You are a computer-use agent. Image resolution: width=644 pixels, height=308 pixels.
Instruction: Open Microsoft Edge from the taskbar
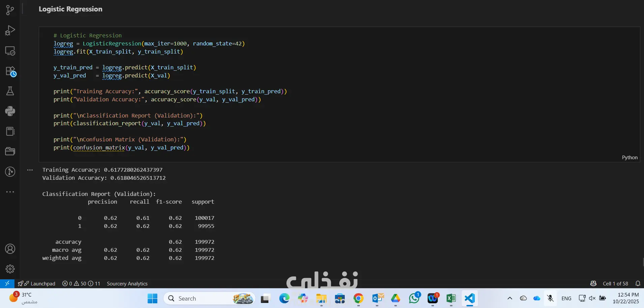[x=284, y=298]
